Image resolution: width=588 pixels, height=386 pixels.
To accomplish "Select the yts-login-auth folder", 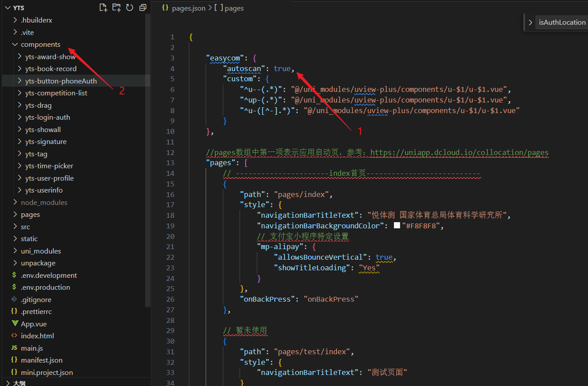I will click(x=47, y=117).
